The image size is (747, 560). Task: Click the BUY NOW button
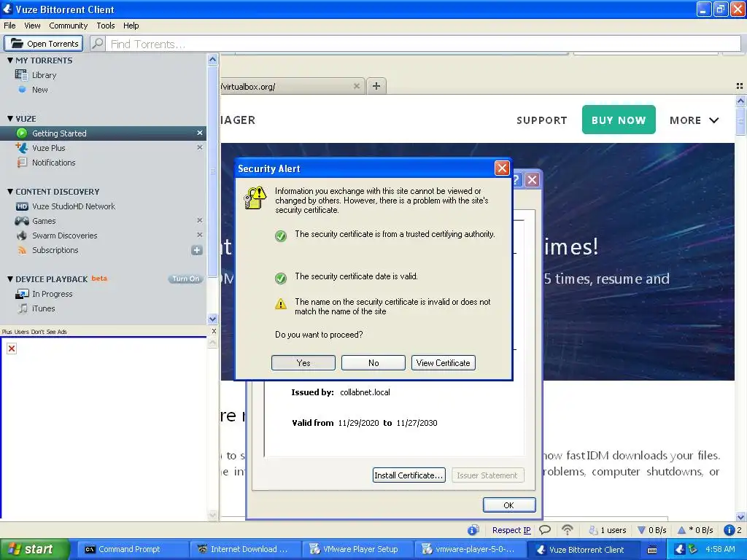click(619, 120)
